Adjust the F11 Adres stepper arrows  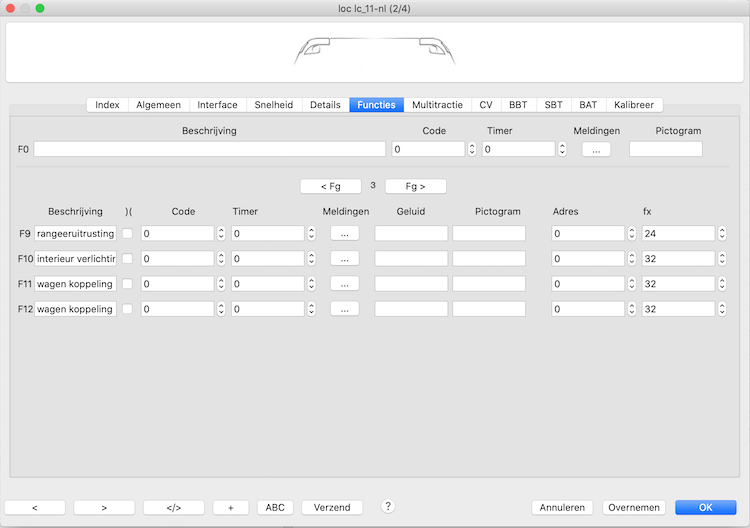[632, 284]
